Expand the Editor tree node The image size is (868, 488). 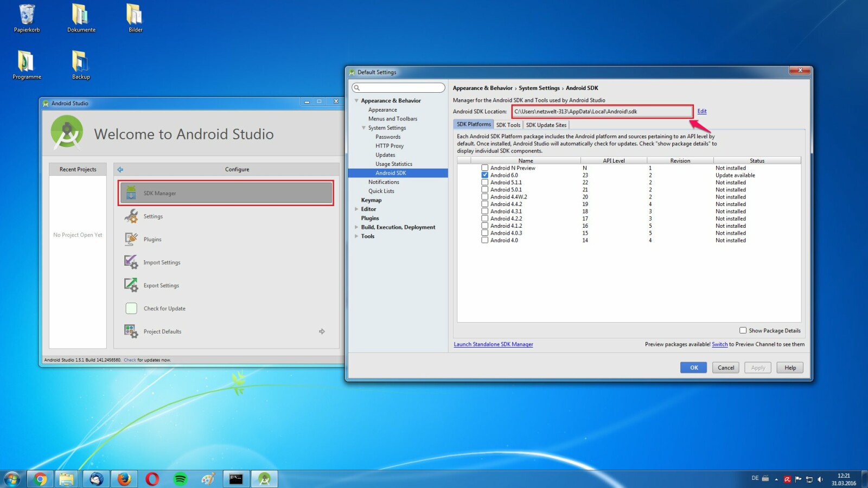pos(356,209)
